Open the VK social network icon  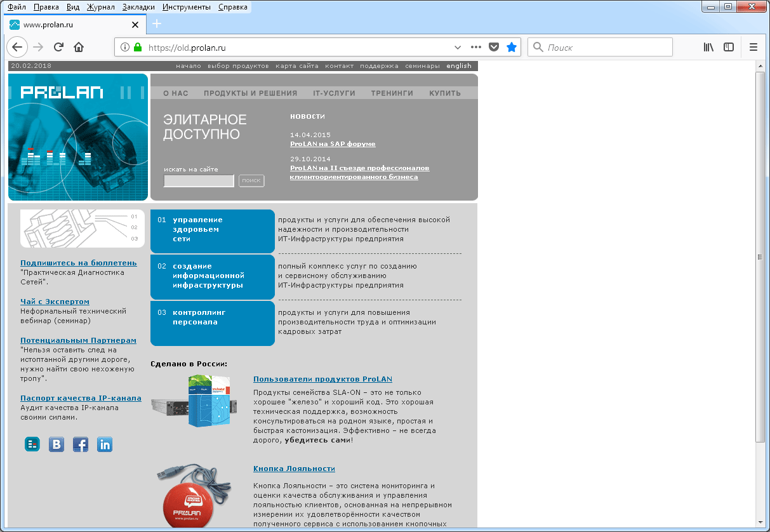tap(56, 444)
